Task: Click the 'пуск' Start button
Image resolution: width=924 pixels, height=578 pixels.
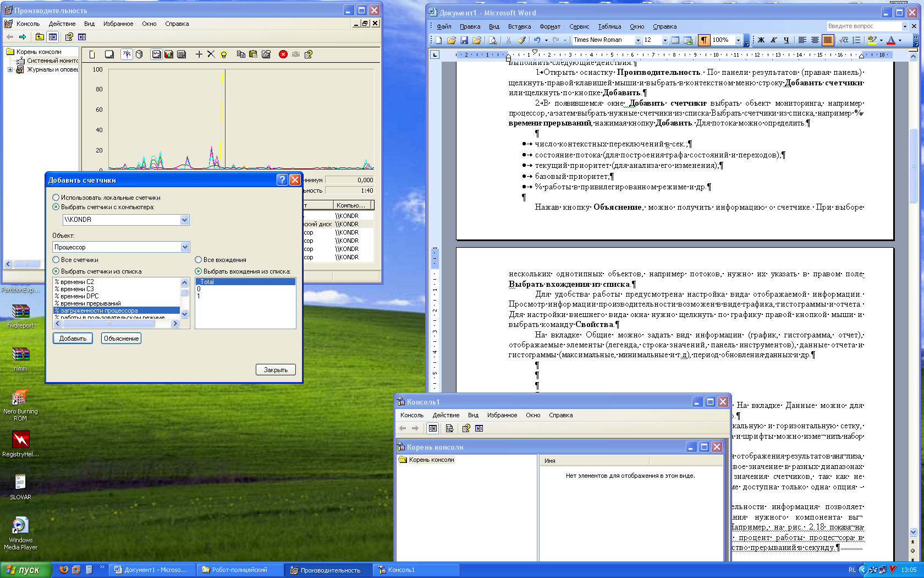Action: (x=25, y=570)
